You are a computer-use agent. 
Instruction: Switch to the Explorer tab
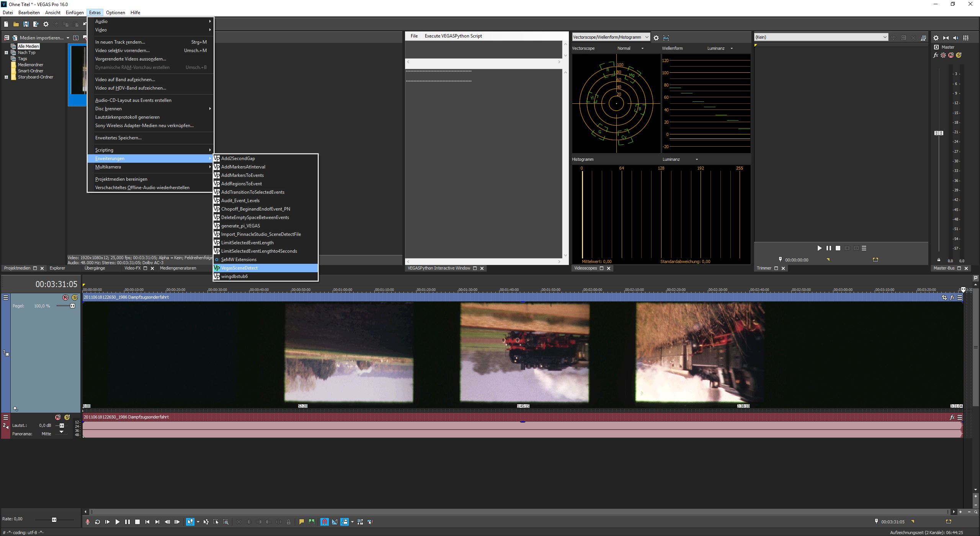pyautogui.click(x=57, y=268)
